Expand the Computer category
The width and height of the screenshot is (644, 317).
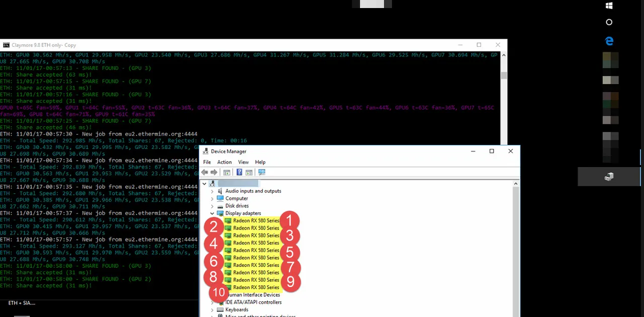tap(212, 198)
